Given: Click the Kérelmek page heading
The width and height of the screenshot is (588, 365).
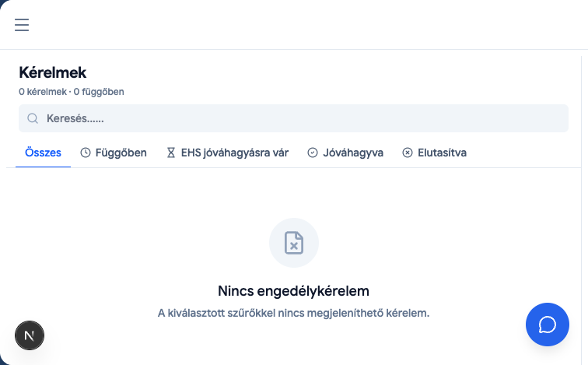Looking at the screenshot, I should [x=53, y=72].
